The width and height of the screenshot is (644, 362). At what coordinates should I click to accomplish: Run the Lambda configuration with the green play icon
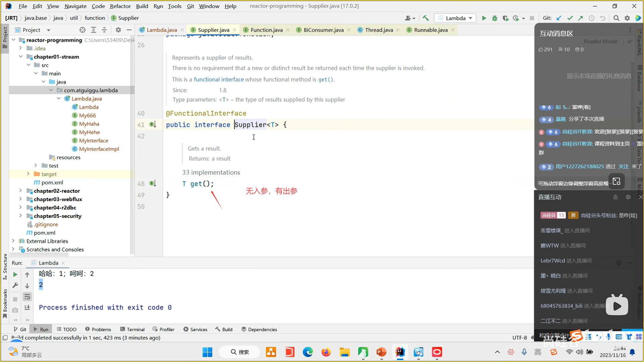click(x=484, y=18)
